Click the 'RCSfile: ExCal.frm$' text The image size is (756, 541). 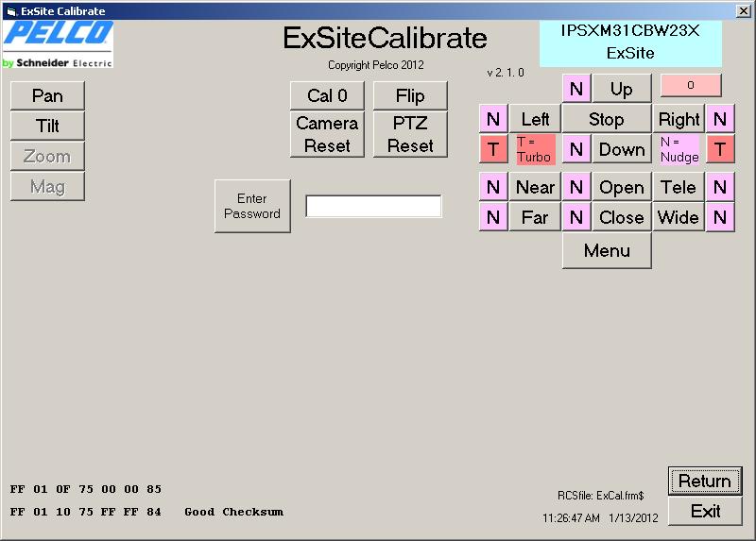[x=600, y=496]
